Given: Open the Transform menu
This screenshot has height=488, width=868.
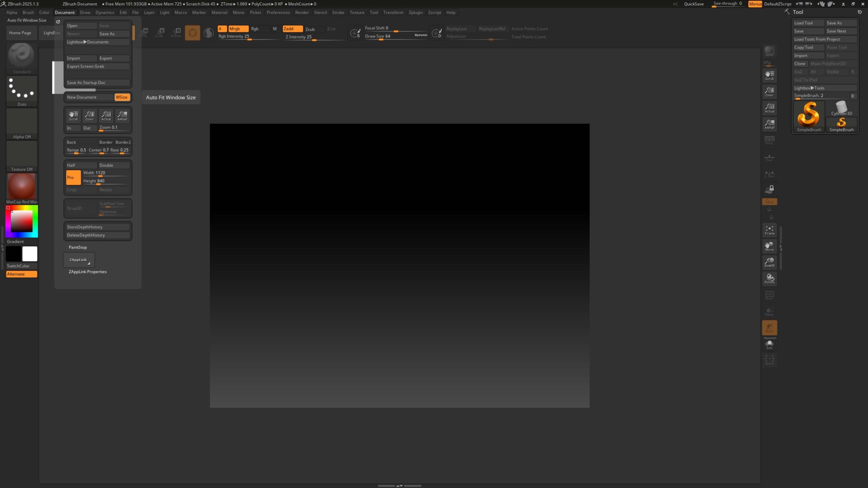Looking at the screenshot, I should tap(393, 12).
